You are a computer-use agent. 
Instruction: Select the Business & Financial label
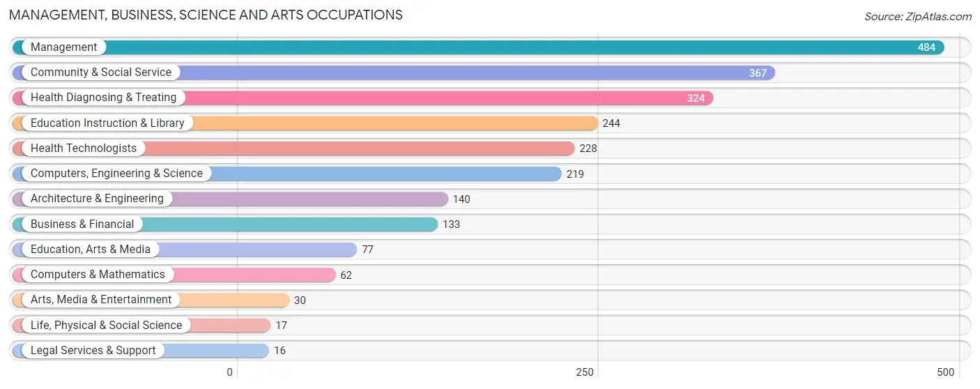(82, 224)
